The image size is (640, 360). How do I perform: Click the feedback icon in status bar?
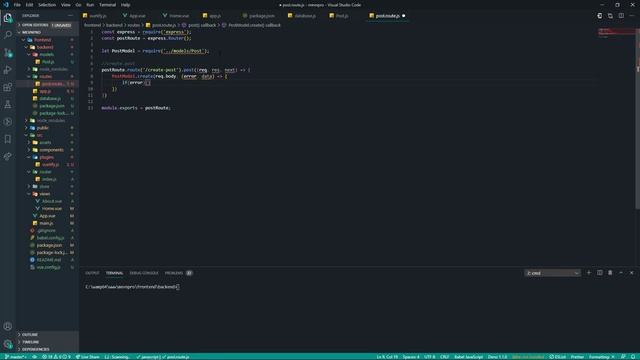(623, 357)
